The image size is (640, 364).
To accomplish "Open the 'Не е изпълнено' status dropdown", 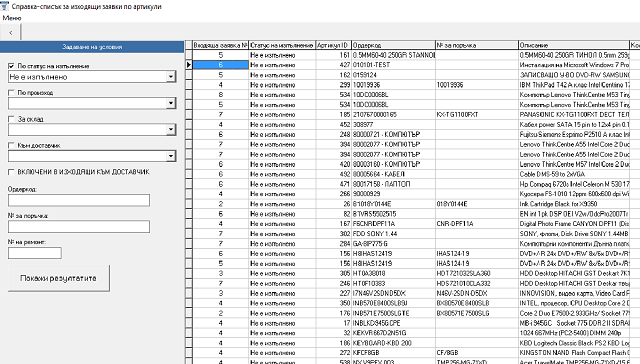I will 171,77.
